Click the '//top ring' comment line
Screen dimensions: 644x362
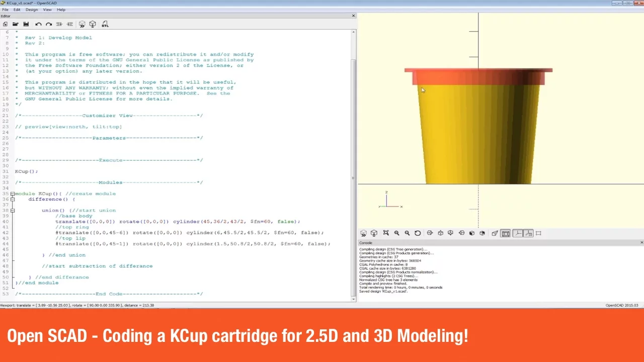(72, 227)
